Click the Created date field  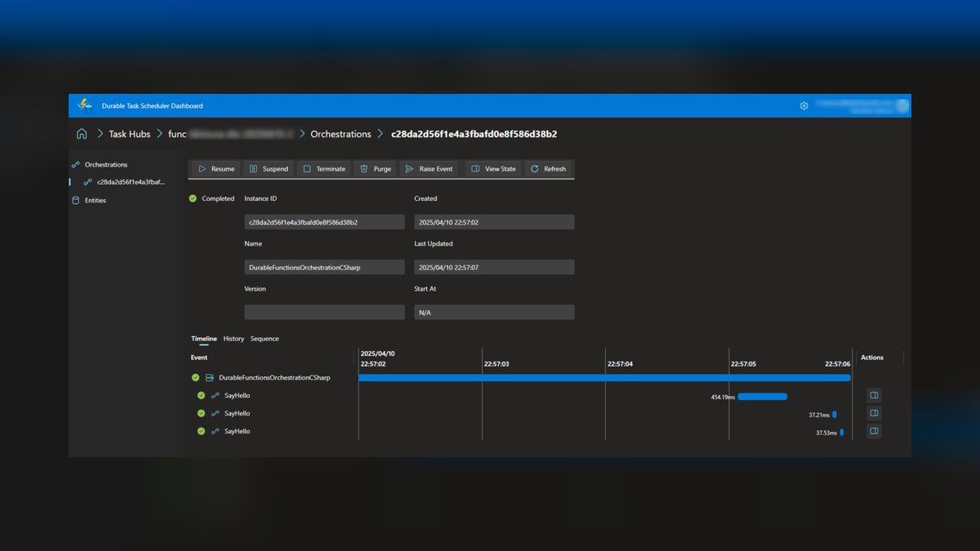click(494, 222)
